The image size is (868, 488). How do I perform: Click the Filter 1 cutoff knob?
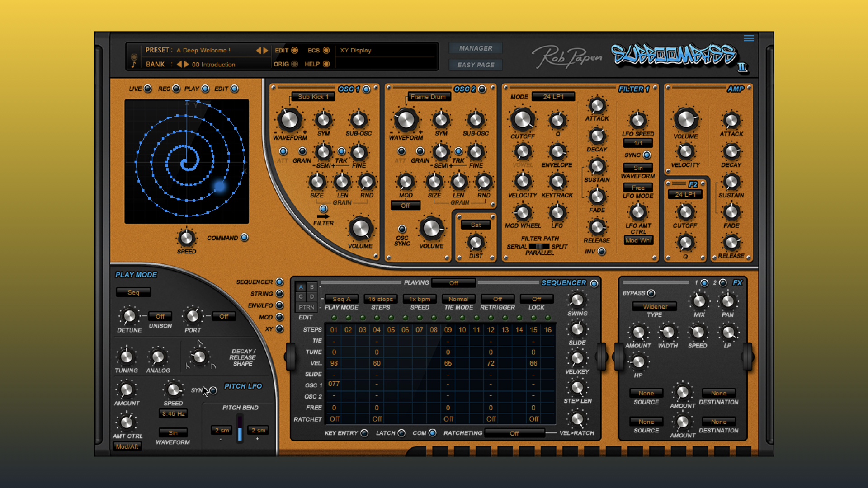tap(523, 119)
